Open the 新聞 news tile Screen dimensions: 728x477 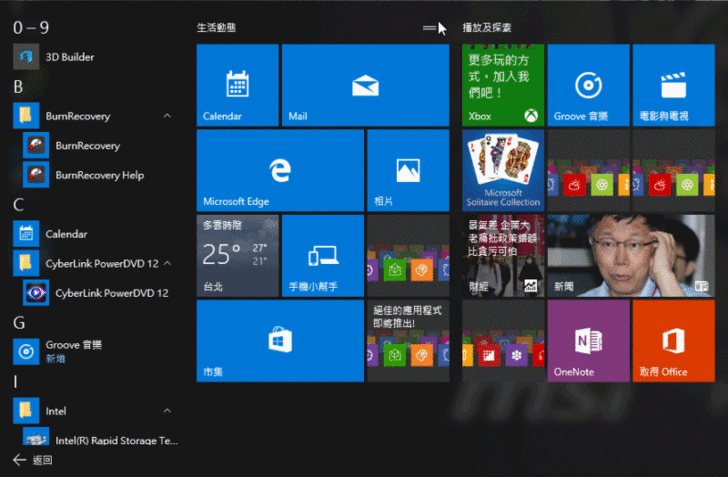(x=631, y=255)
